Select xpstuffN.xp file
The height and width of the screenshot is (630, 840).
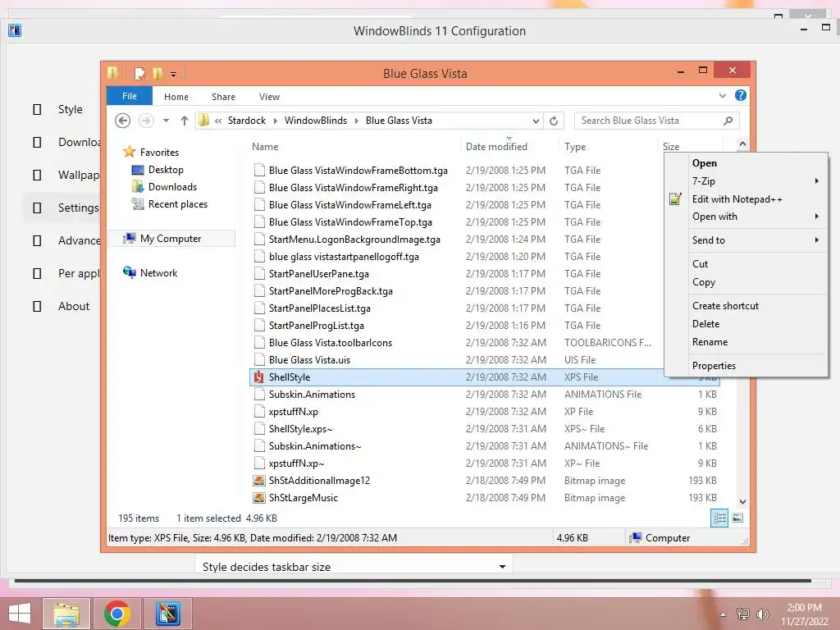pos(294,412)
